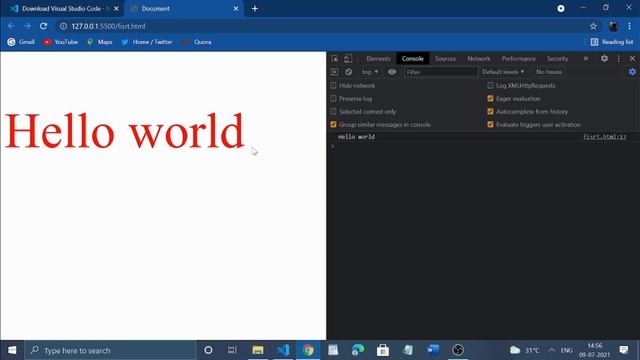Close the Download Visual Studio Code tab
The width and height of the screenshot is (640, 360).
(x=116, y=9)
